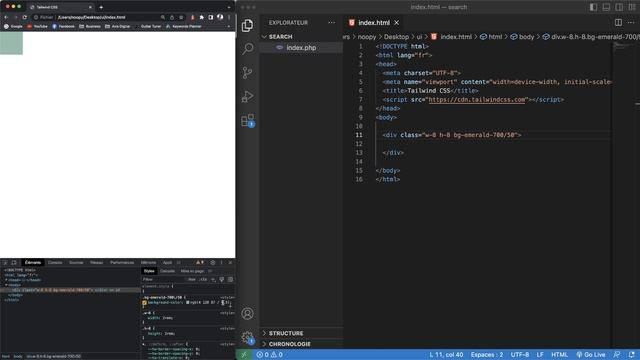Open Chrome three-dot menu

point(229,17)
